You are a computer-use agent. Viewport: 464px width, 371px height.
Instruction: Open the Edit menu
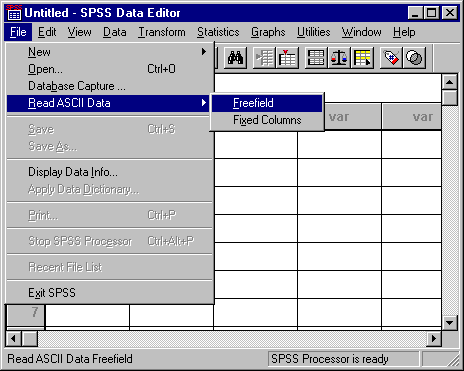pyautogui.click(x=47, y=32)
